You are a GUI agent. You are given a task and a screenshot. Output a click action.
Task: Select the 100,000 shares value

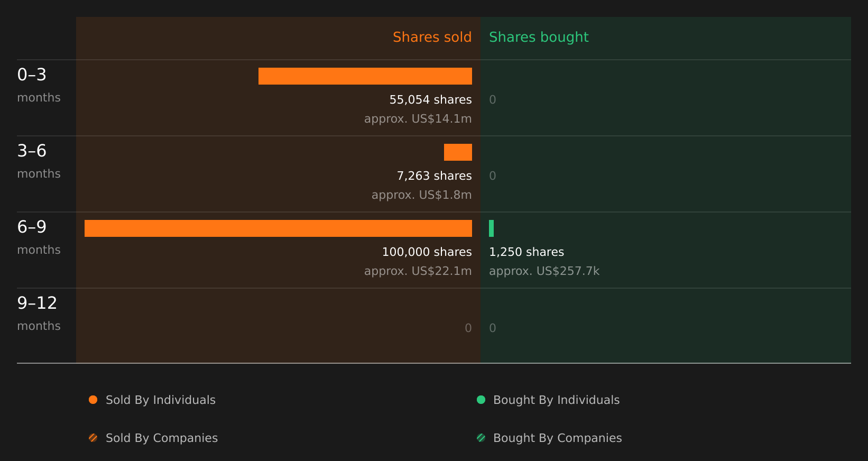(x=427, y=252)
